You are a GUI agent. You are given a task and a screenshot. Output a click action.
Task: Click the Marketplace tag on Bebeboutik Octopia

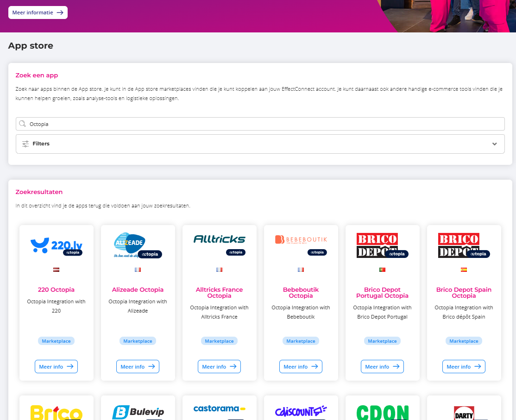[301, 341]
